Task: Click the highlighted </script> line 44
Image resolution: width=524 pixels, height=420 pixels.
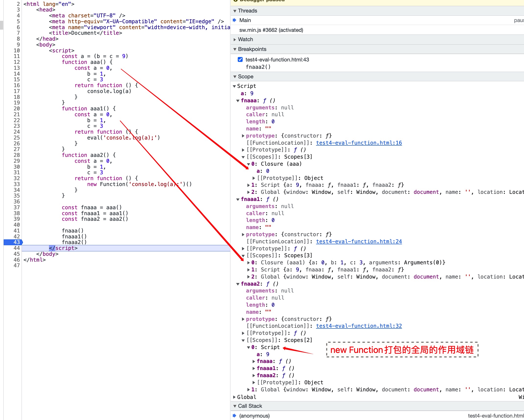Action: (x=126, y=248)
